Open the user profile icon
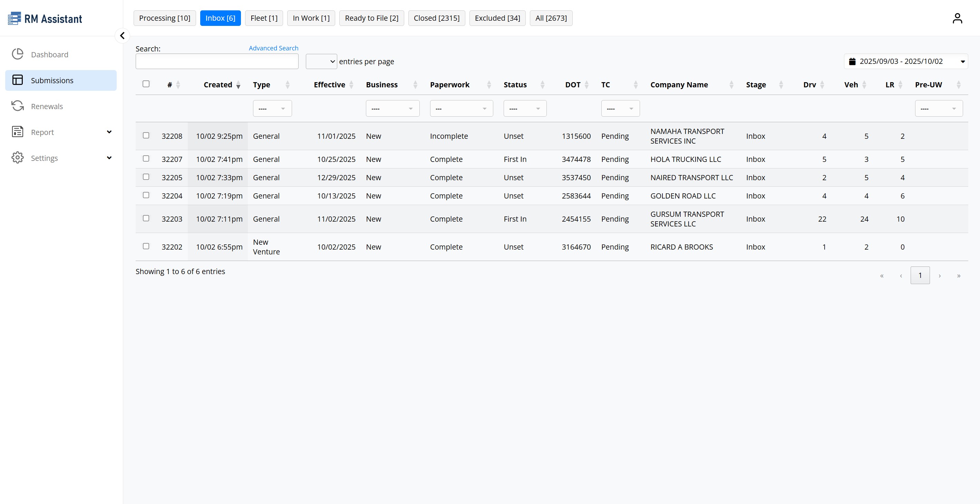The height and width of the screenshot is (504, 980). coord(957,18)
